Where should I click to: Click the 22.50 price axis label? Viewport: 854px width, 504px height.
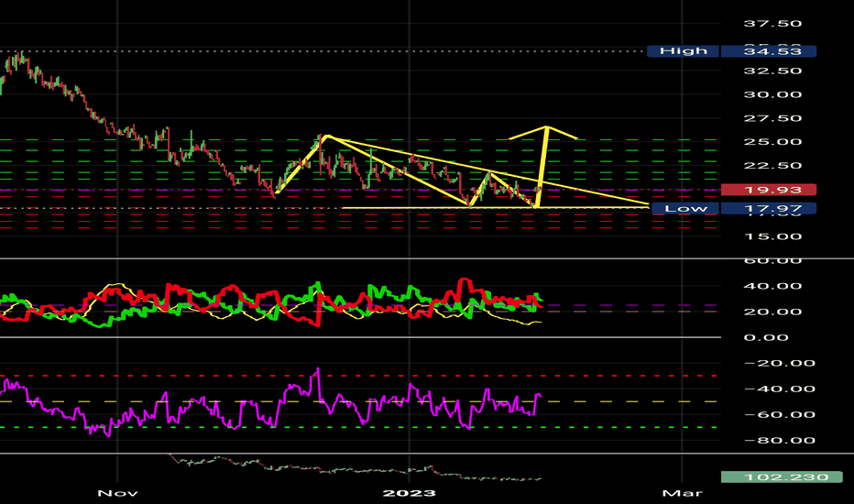(x=772, y=166)
